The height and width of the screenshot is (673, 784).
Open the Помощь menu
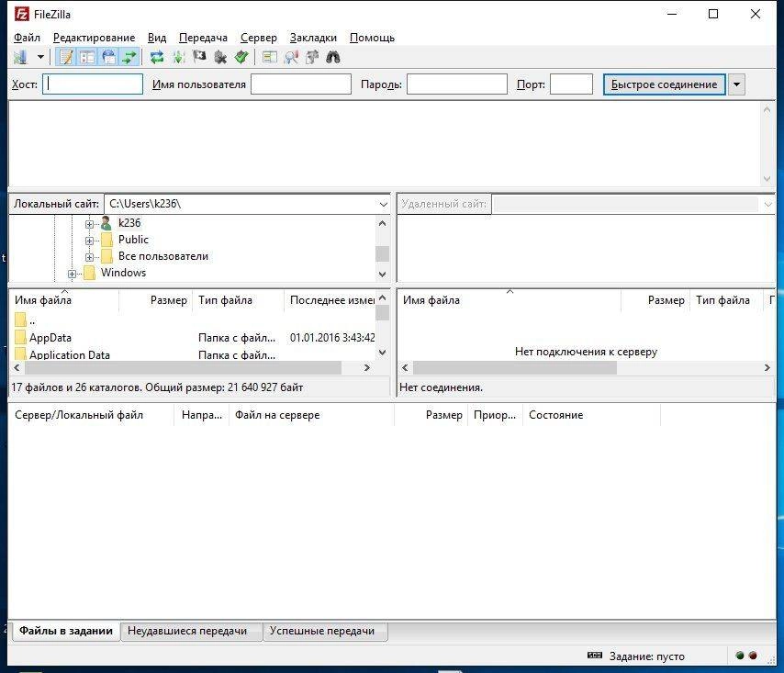[372, 38]
